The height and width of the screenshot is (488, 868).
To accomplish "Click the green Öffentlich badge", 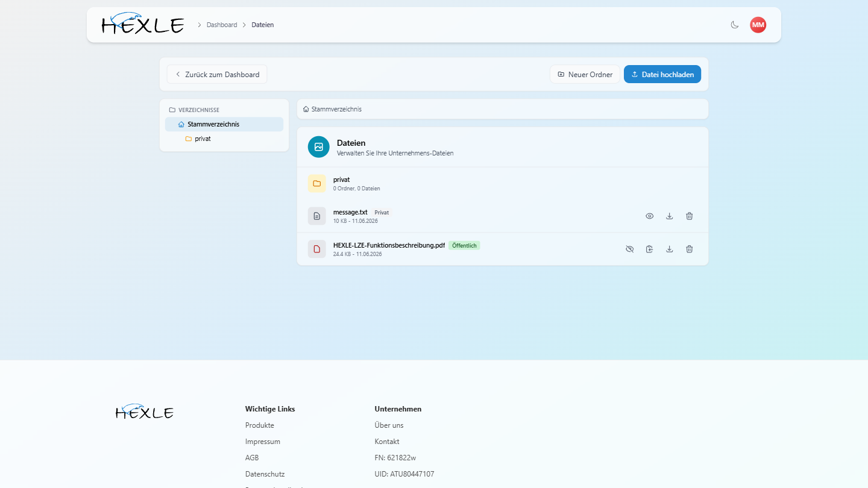I will [464, 245].
